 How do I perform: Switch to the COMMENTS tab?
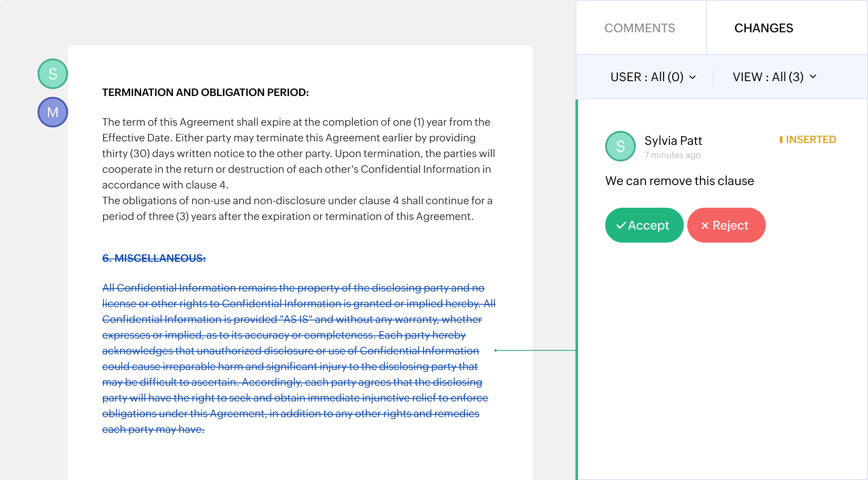640,28
